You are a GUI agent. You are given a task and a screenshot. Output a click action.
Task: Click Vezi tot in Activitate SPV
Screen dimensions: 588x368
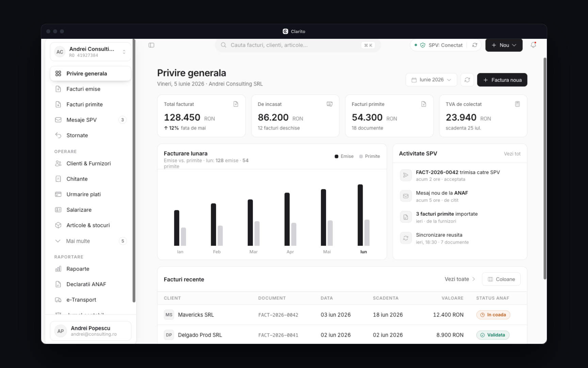(512, 154)
